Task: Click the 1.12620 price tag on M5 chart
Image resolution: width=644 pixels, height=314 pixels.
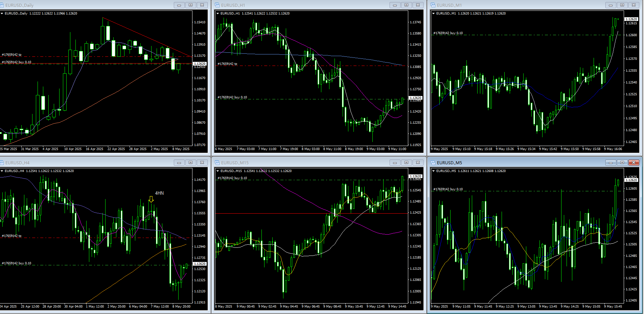Action: coord(631,180)
